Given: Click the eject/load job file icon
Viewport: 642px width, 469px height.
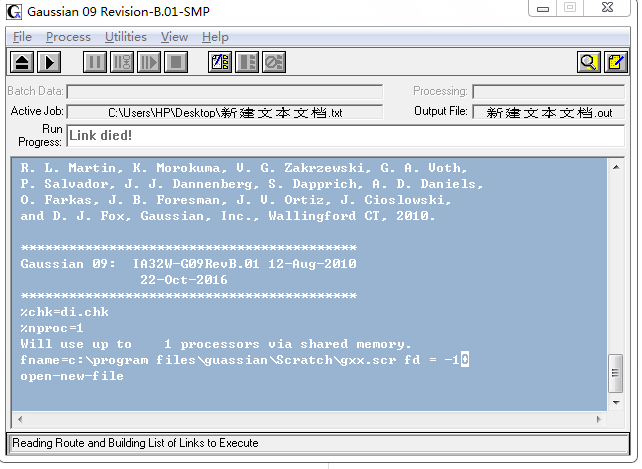Looking at the screenshot, I should pos(22,62).
